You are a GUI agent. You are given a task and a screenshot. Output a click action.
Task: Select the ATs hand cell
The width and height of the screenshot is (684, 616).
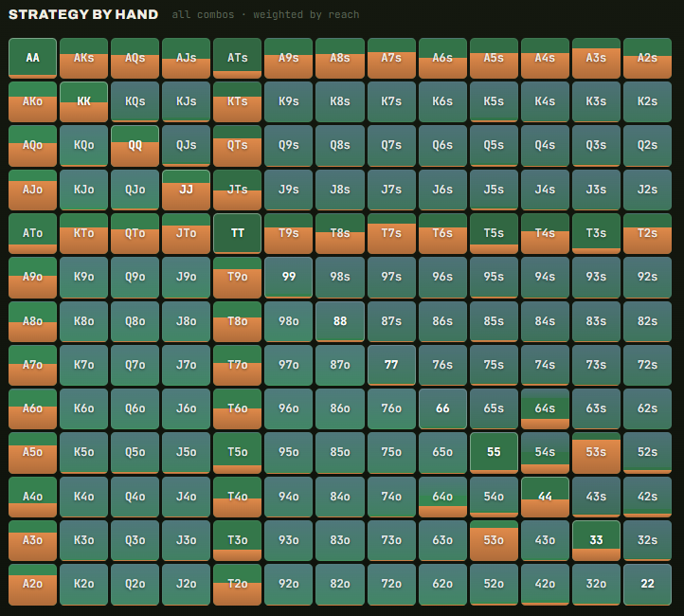(x=237, y=58)
